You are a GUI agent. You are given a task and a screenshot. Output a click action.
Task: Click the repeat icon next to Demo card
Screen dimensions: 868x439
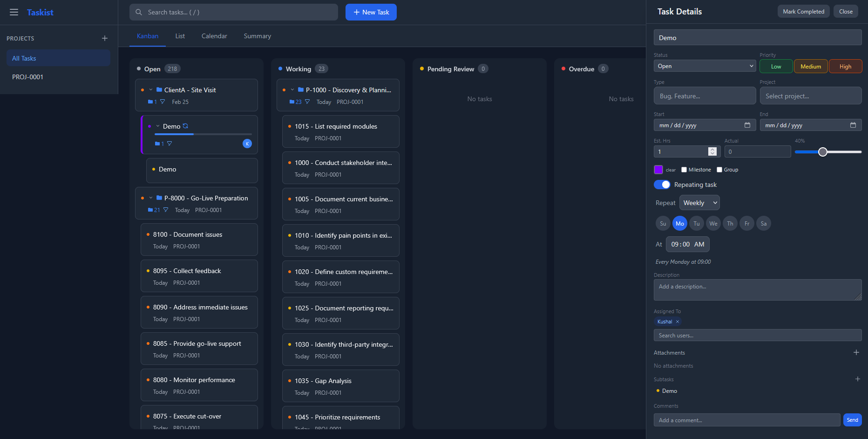pos(185,126)
